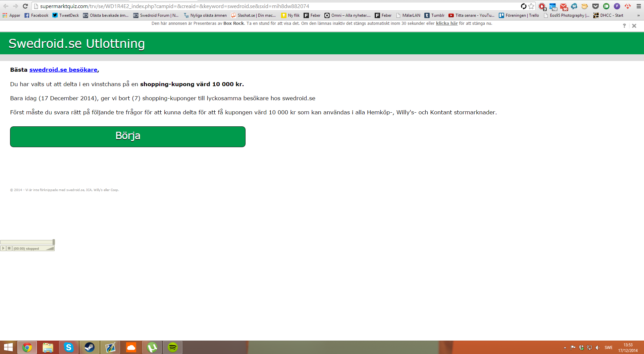Open the Pocket save extension
Image resolution: width=644 pixels, height=354 pixels.
point(595,6)
